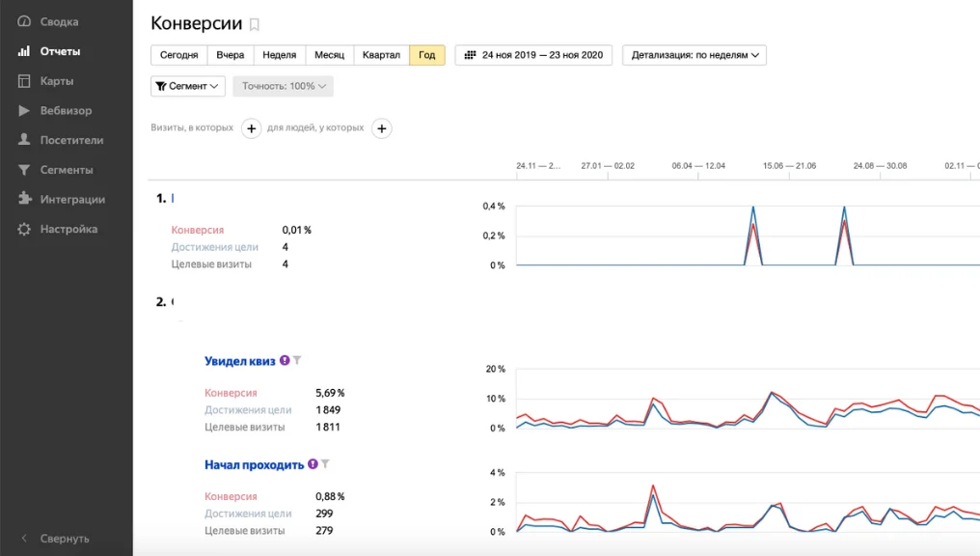Click the Сегменты funnel icon
Viewport: 980px width, 556px height.
tap(24, 170)
